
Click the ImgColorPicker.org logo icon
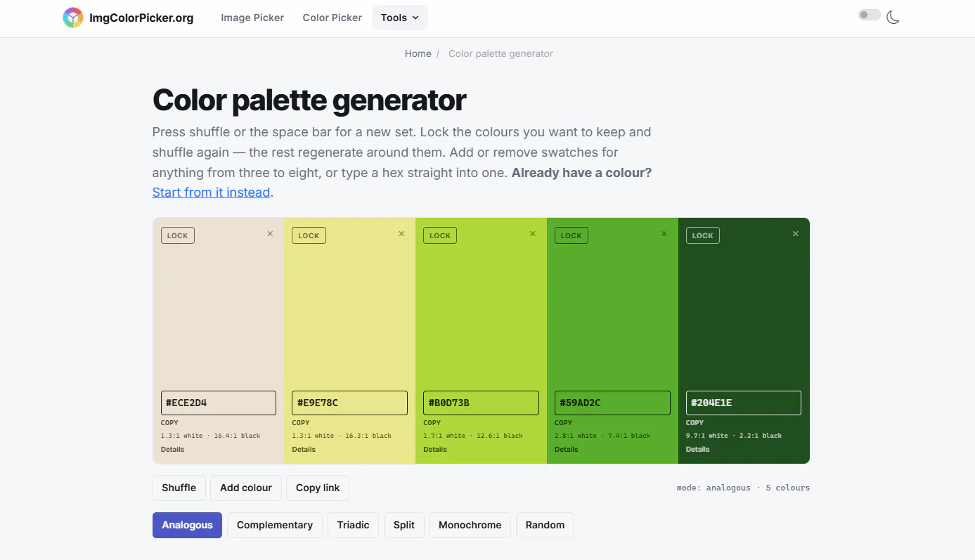[73, 18]
